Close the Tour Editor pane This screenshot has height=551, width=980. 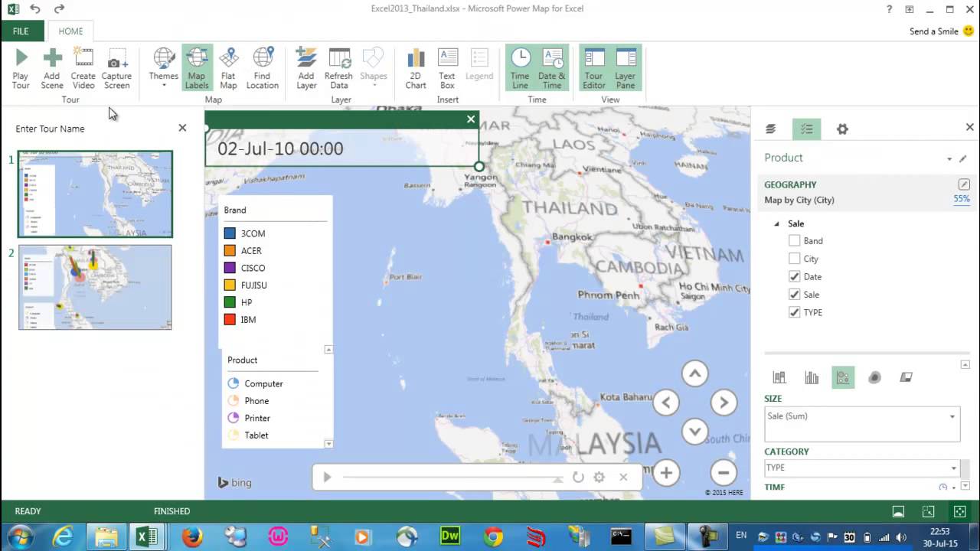182,128
